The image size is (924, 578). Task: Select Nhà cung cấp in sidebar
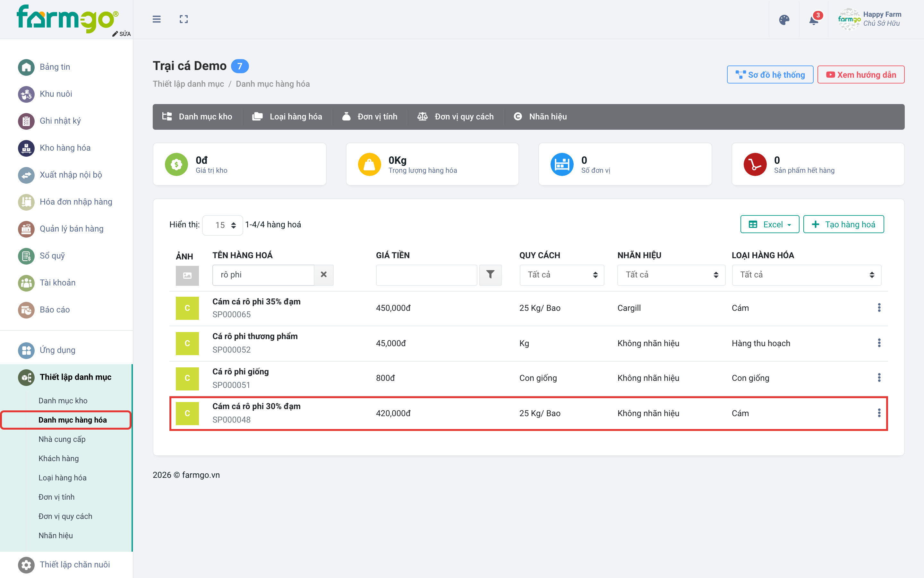[x=62, y=439]
